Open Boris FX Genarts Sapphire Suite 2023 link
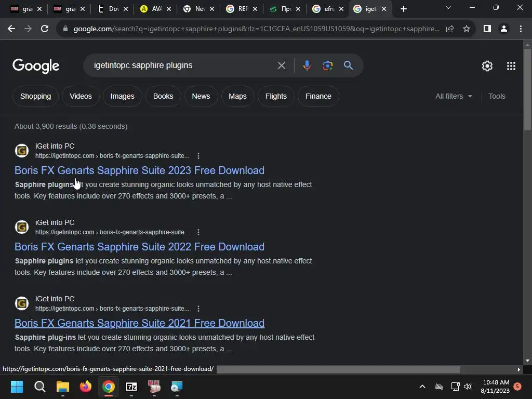The width and height of the screenshot is (532, 399). click(139, 170)
